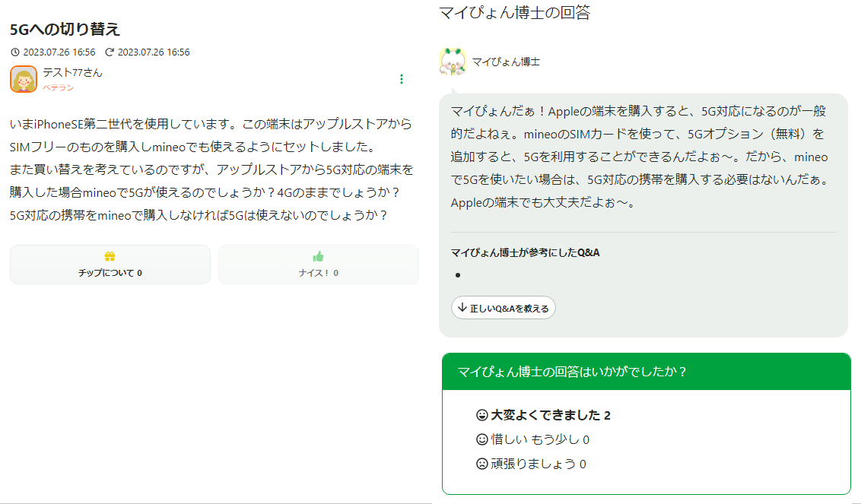
Task: Open テスト77さん's user profile name link
Action: point(72,73)
